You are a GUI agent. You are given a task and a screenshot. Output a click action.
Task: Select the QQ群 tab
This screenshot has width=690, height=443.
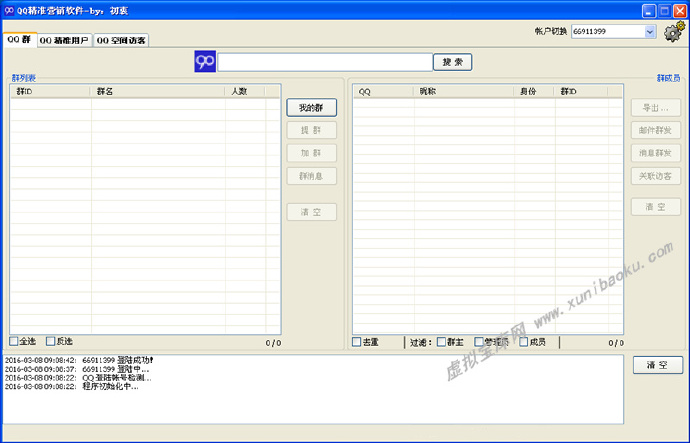(x=19, y=40)
